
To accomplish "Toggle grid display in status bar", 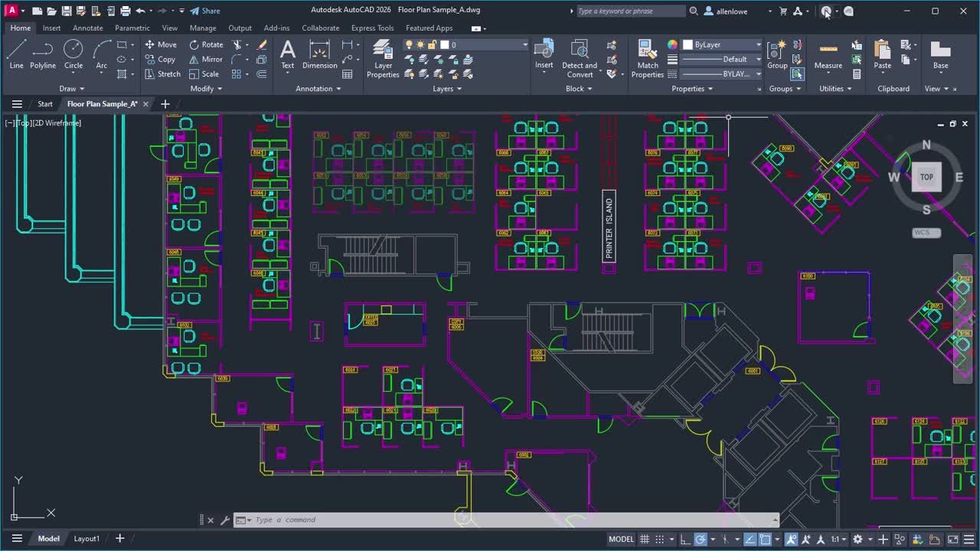I will click(x=645, y=539).
